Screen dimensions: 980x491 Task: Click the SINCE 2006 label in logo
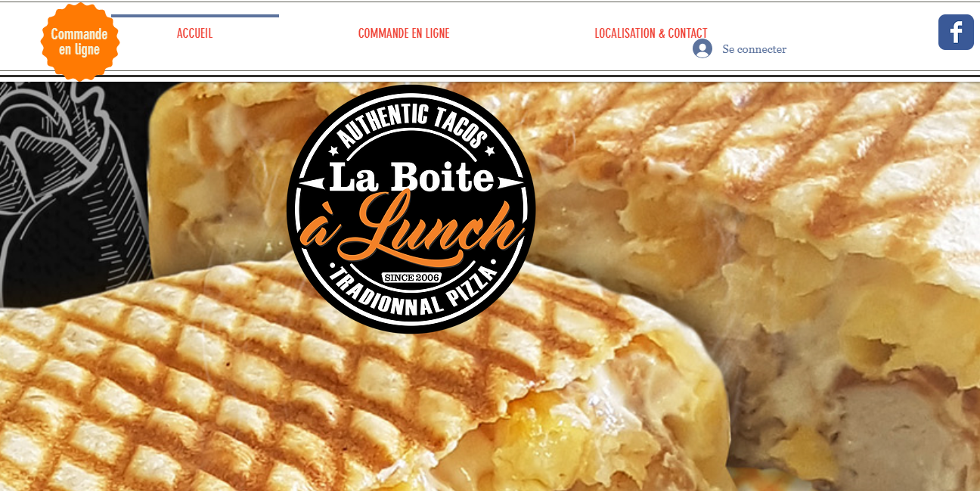411,277
